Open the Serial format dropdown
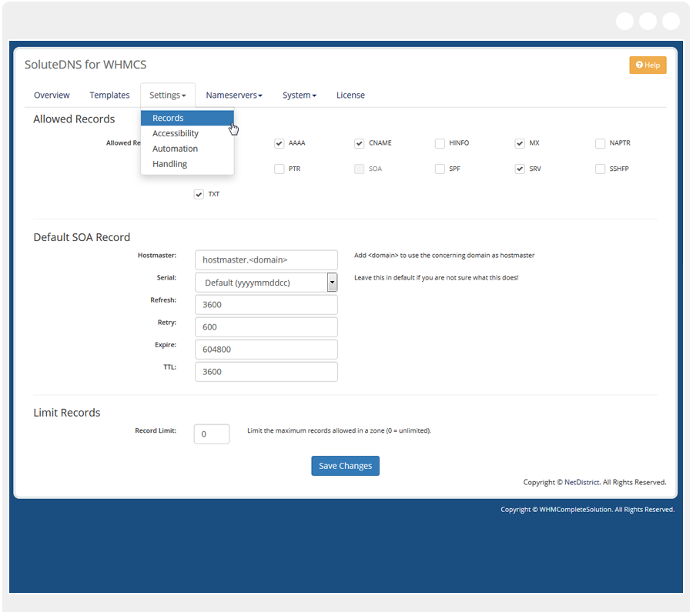The height and width of the screenshot is (616, 693). coord(266,283)
